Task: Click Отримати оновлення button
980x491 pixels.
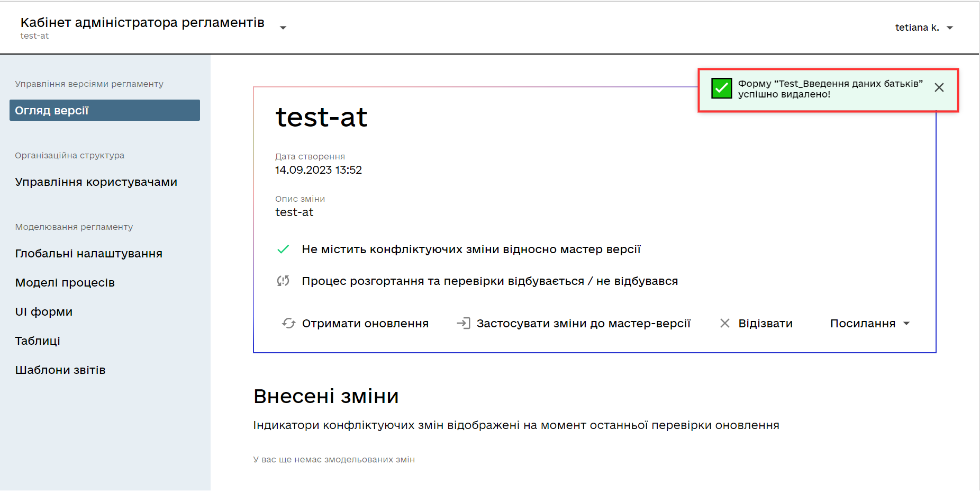Action: point(365,324)
